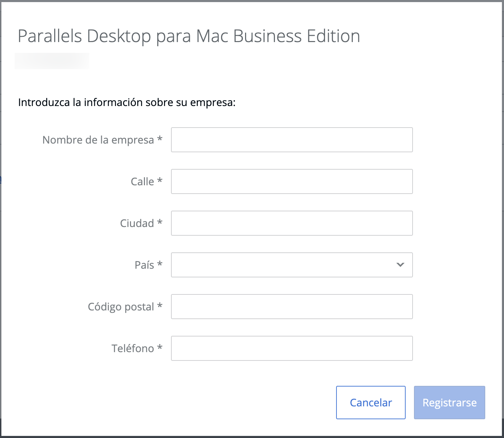Click the blurred text below the title
This screenshot has width=504, height=438.
52,61
